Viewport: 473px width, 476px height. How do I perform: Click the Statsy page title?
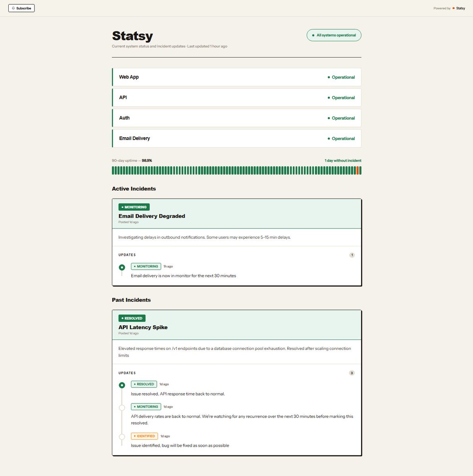coord(132,36)
